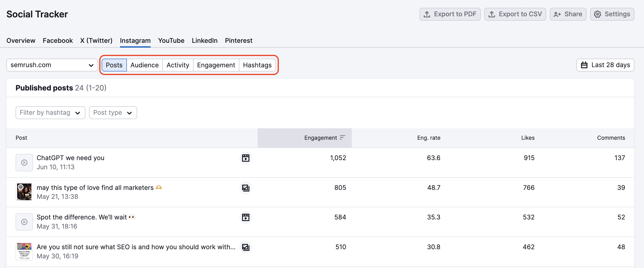Click engagement value 584
Image resolution: width=644 pixels, height=268 pixels.
point(340,217)
